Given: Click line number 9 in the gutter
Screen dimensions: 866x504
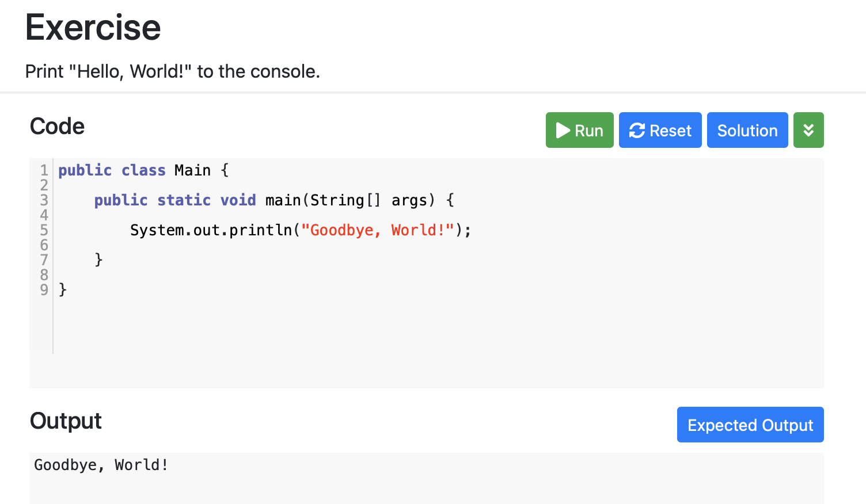Looking at the screenshot, I should (x=44, y=289).
